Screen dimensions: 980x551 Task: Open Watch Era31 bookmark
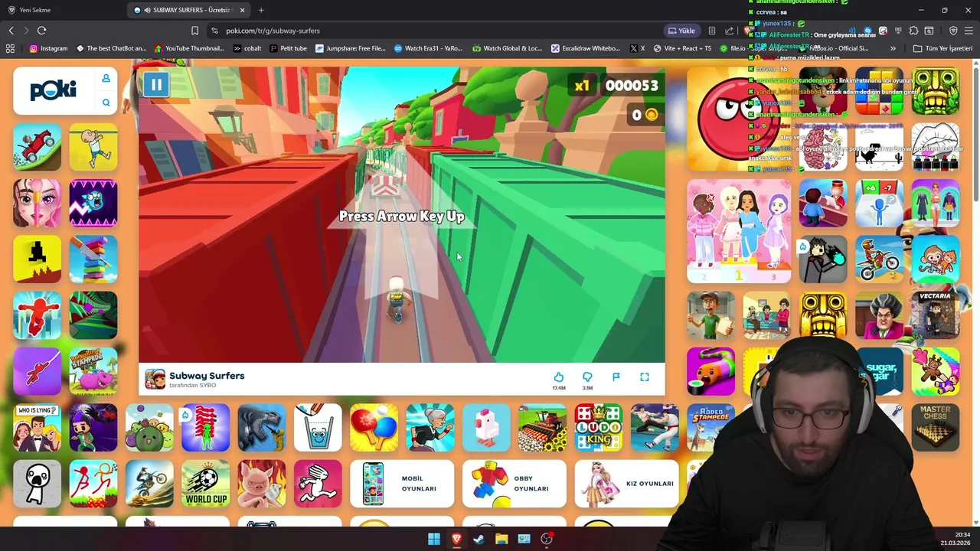tap(428, 48)
